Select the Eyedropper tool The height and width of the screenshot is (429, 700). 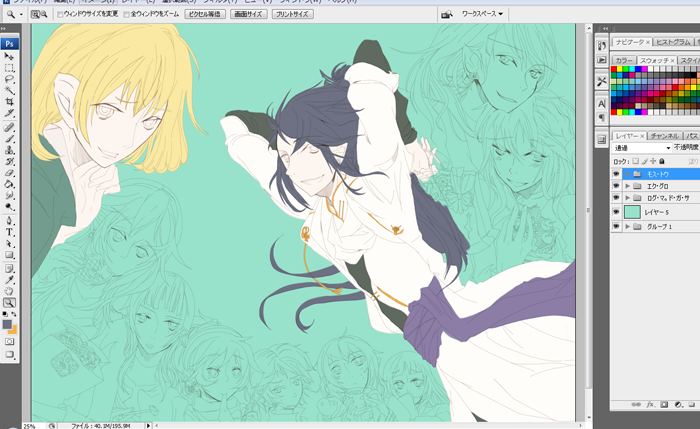[x=9, y=280]
